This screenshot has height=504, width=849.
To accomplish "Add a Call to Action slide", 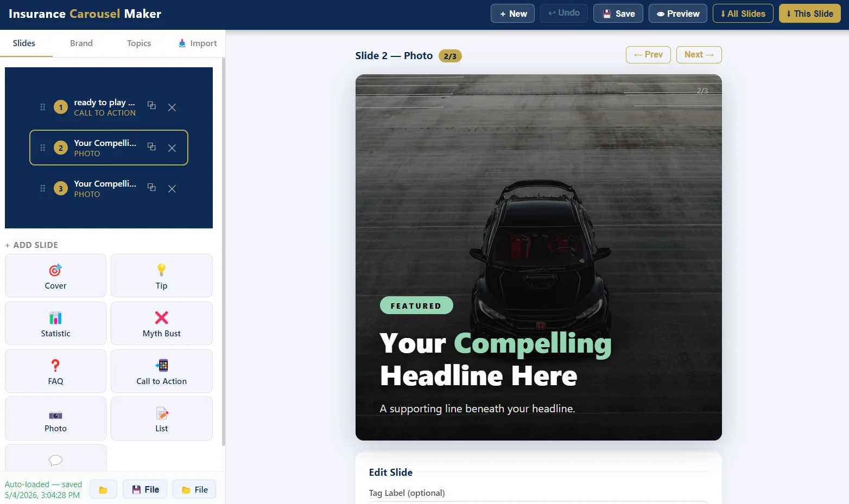I will [x=162, y=371].
